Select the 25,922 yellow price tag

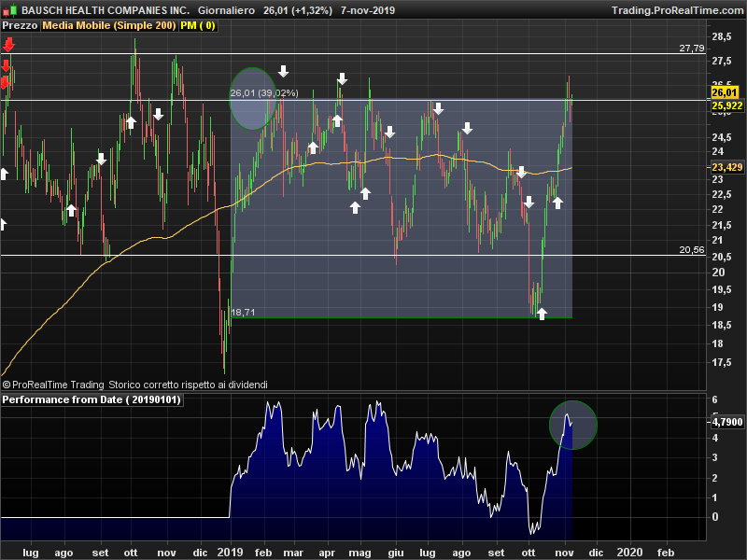coord(727,105)
